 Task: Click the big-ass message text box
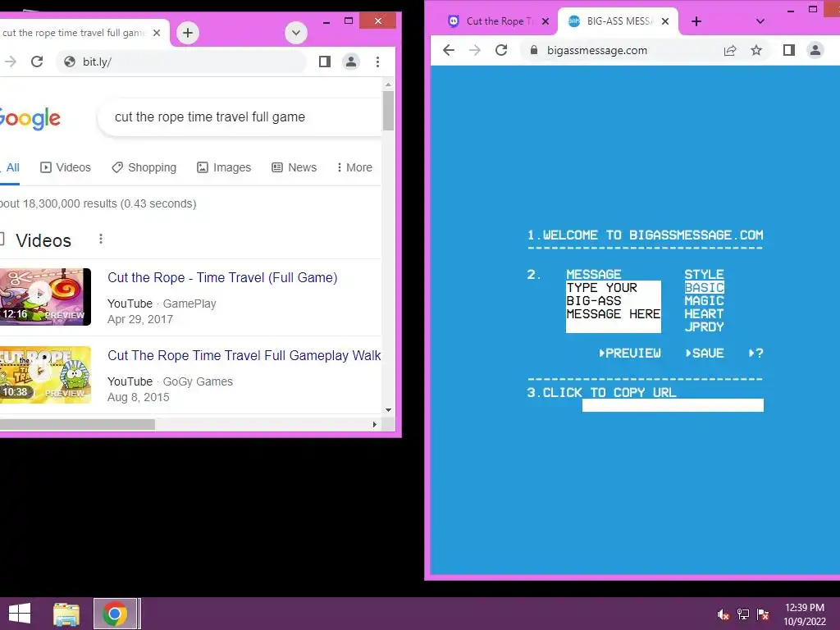click(614, 307)
